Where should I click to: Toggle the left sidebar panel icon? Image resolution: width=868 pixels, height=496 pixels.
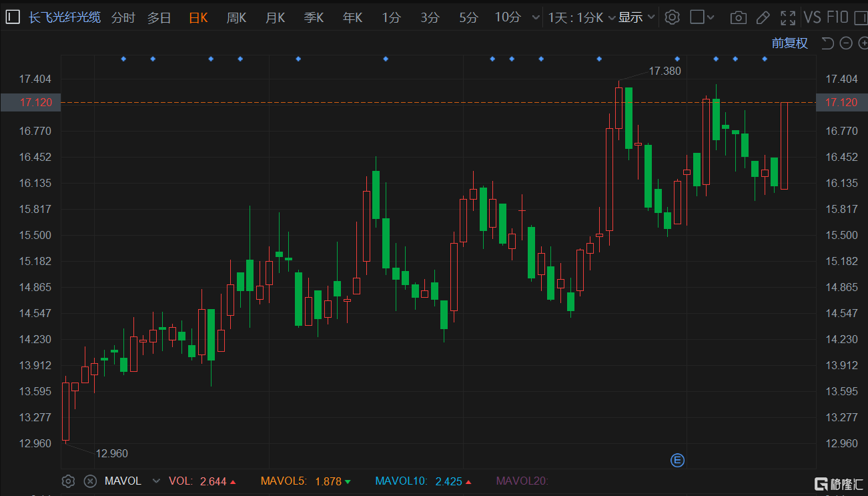(x=12, y=17)
